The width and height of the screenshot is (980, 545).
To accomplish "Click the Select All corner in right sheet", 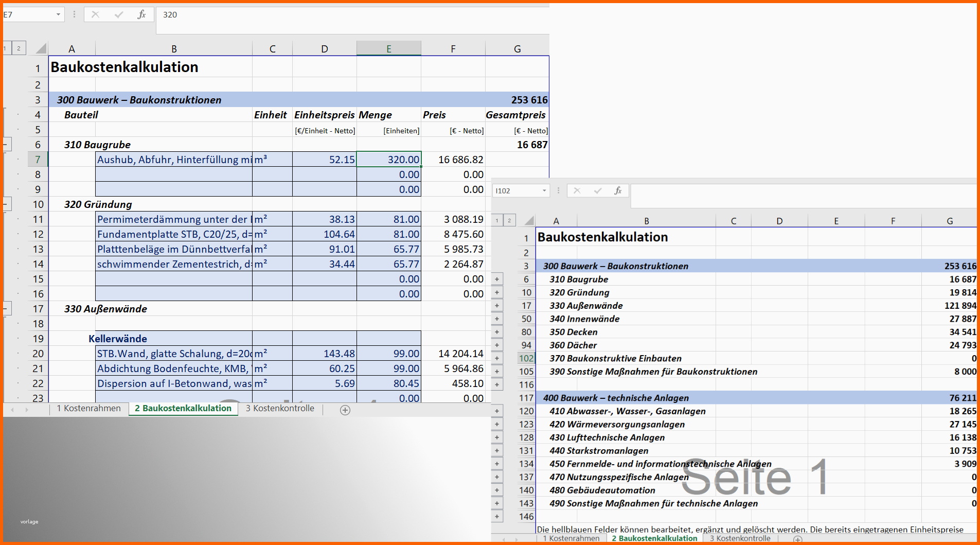I will click(529, 221).
